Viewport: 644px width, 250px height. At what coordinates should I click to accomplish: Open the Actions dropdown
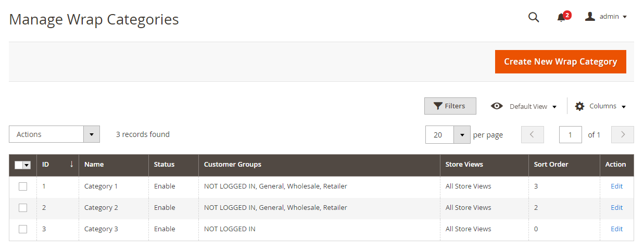(x=54, y=134)
